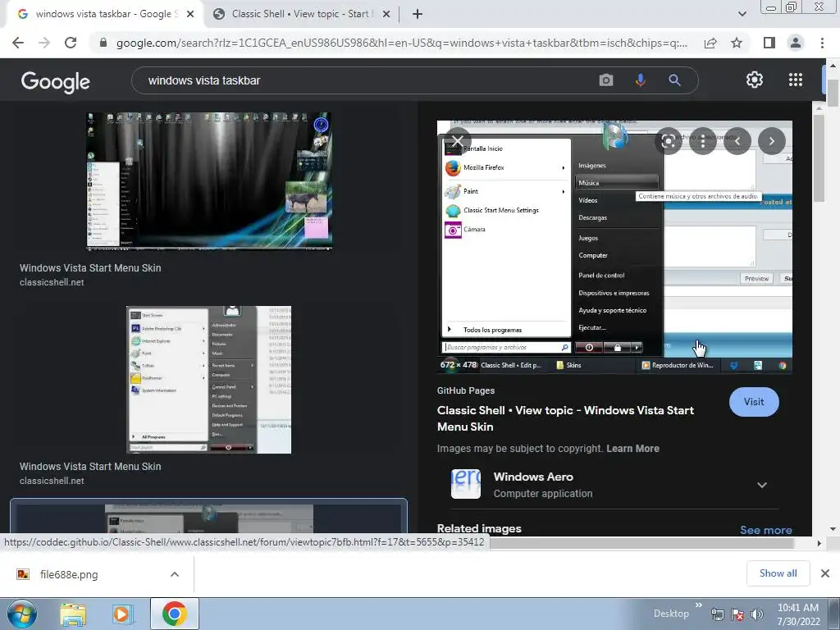Screen dimensions: 840x630
Task: Close the Classic Shell tab
Action: point(386,15)
